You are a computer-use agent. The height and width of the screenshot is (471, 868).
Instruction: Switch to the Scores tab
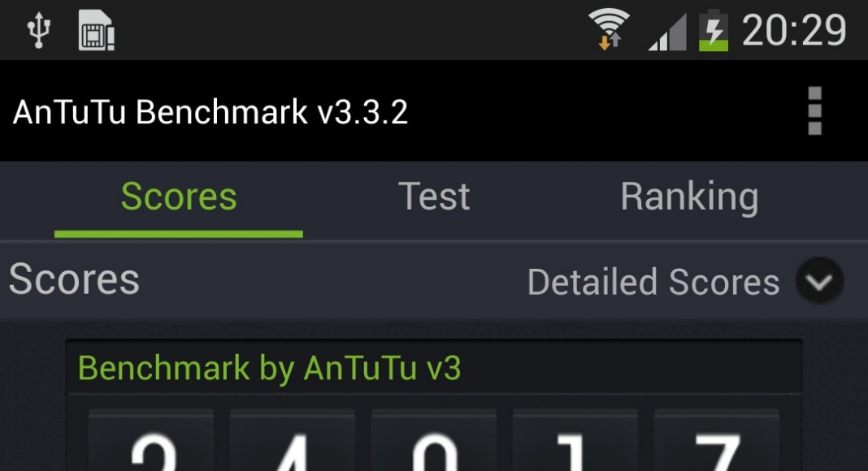point(179,200)
